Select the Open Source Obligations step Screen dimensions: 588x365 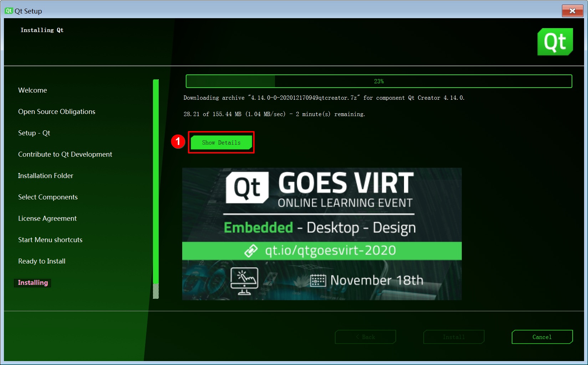(x=57, y=111)
